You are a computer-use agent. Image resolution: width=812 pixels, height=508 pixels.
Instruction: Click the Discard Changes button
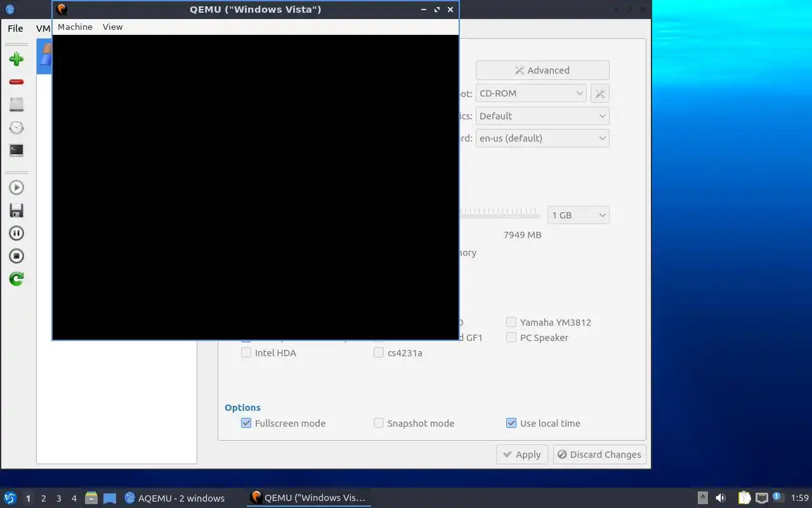599,455
